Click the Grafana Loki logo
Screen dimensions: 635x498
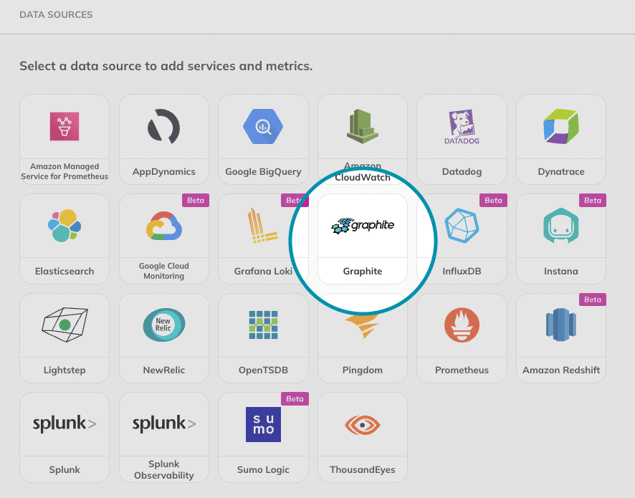(263, 226)
